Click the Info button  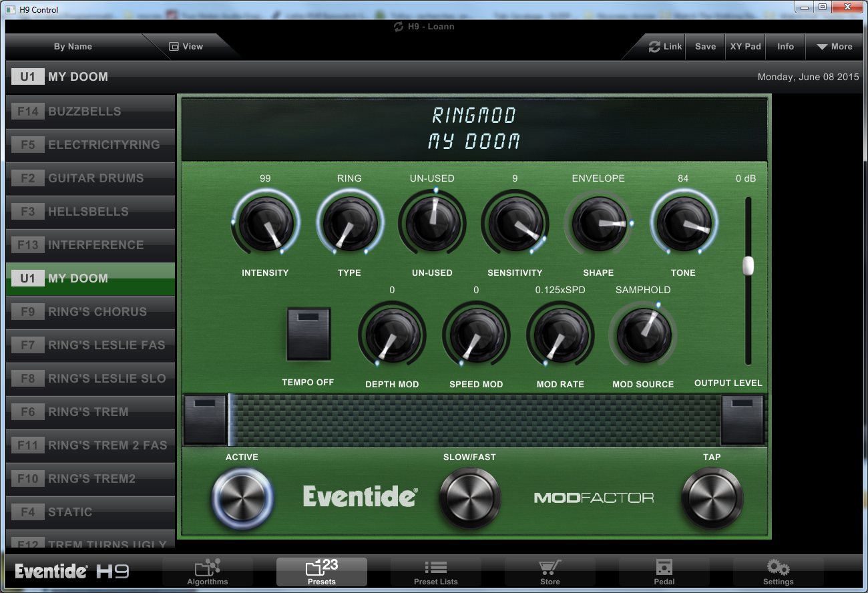point(786,47)
